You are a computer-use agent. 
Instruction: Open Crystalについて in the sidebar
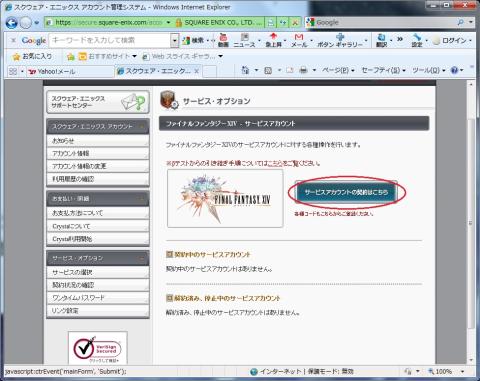[x=98, y=226]
